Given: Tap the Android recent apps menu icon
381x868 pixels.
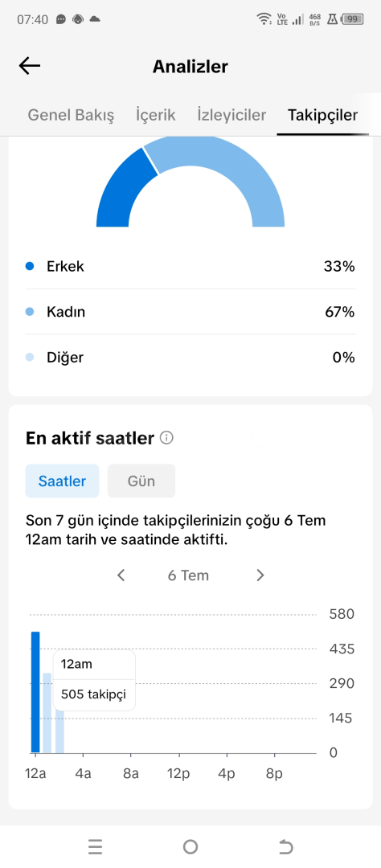Looking at the screenshot, I should coord(95,846).
